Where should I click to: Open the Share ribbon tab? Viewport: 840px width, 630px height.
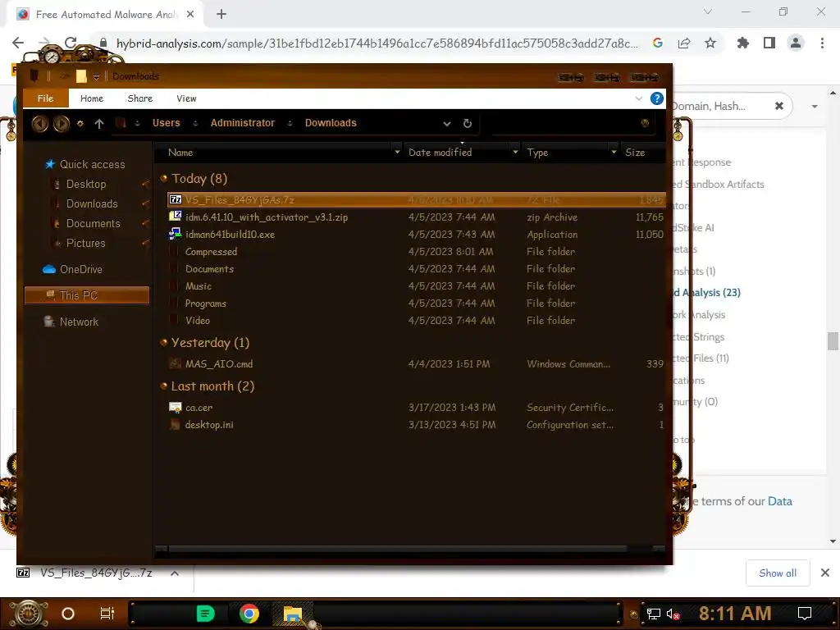click(139, 98)
